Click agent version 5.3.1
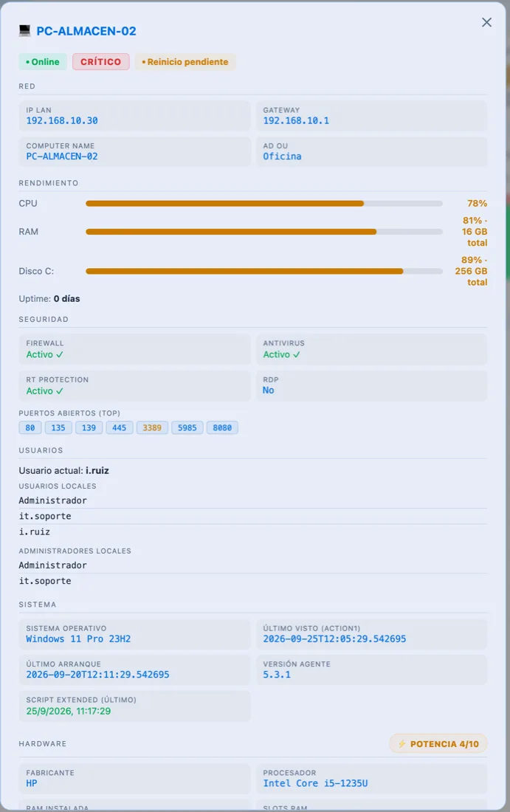Screen dimensions: 510x812 [277, 675]
